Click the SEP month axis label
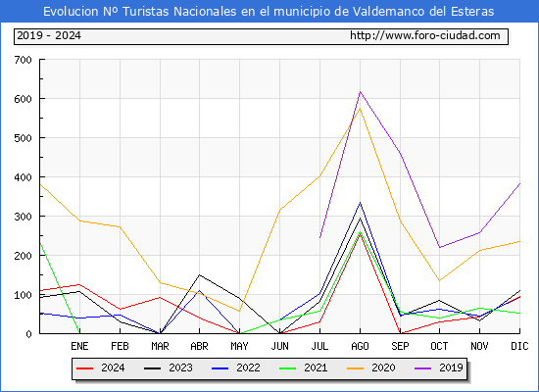539x392 pixels. [x=400, y=346]
